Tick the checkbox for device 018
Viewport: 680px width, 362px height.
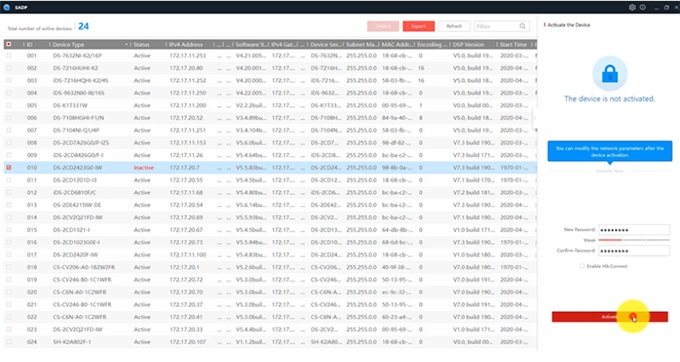[x=9, y=267]
